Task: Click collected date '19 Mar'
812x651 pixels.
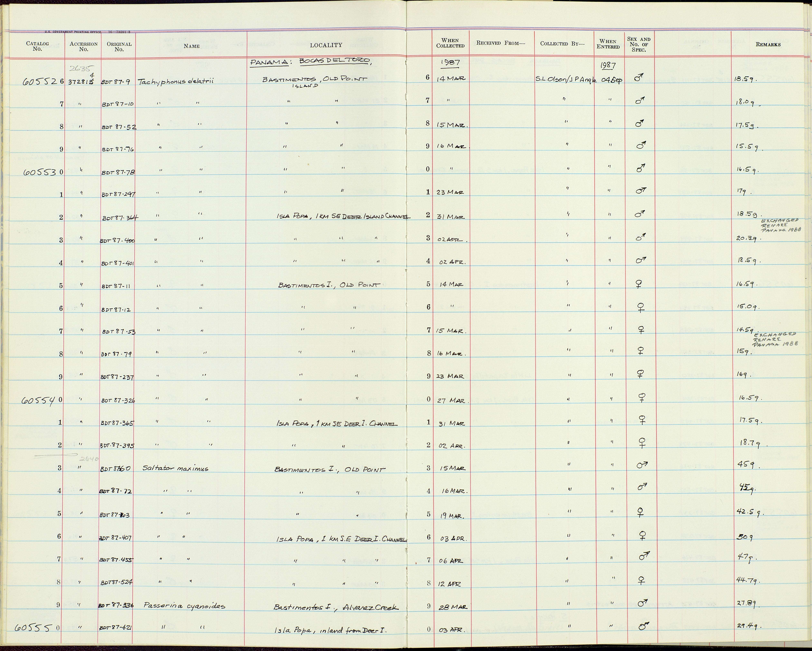Action: click(452, 516)
